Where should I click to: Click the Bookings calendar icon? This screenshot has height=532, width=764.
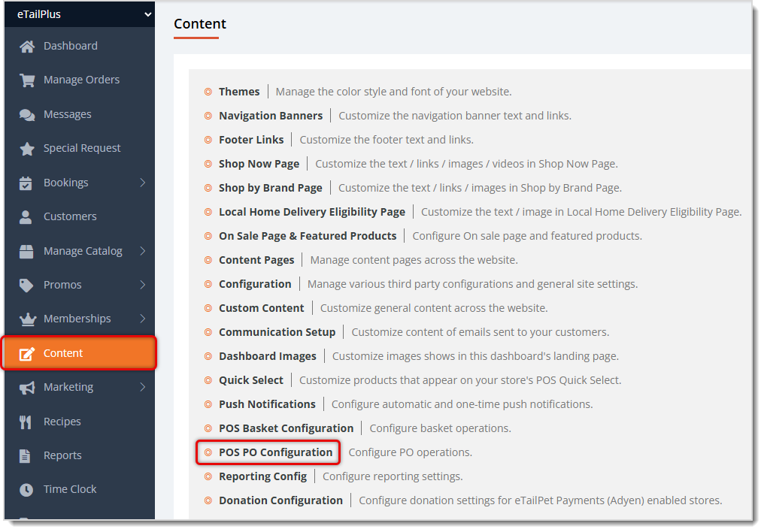pos(26,183)
